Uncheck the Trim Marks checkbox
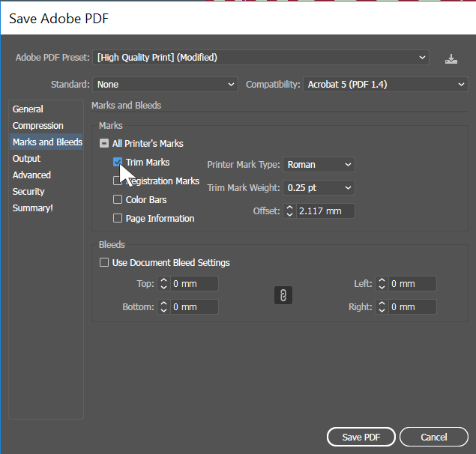 point(118,163)
